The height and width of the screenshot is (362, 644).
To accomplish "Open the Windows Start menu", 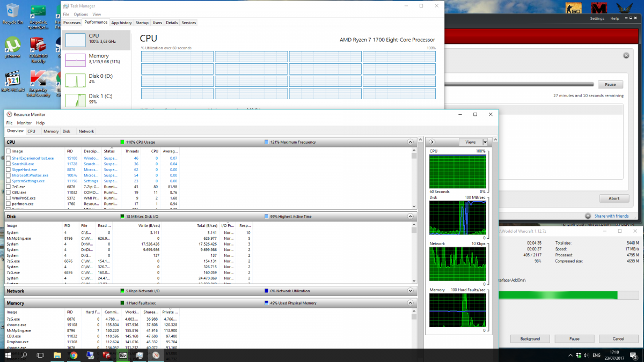I will (x=9, y=355).
